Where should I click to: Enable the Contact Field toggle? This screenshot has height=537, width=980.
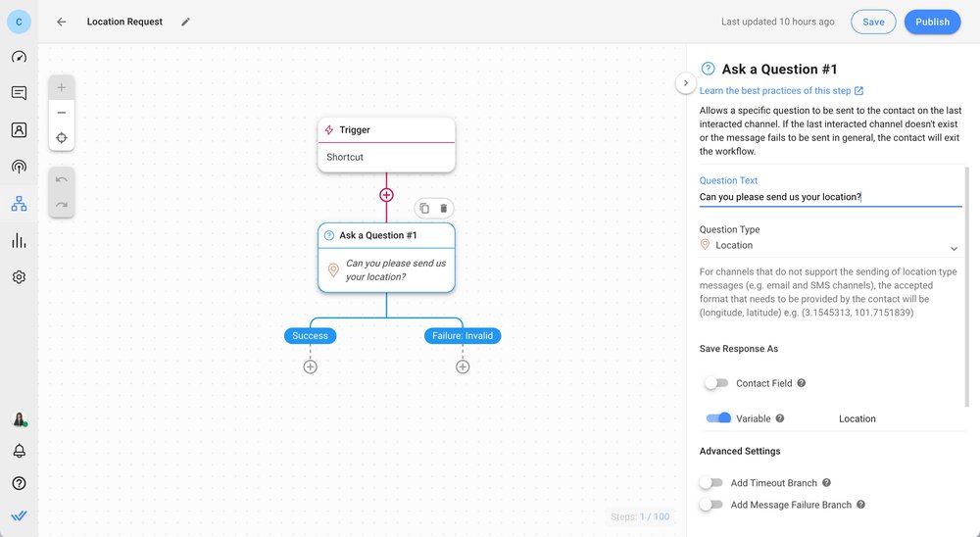click(x=716, y=383)
